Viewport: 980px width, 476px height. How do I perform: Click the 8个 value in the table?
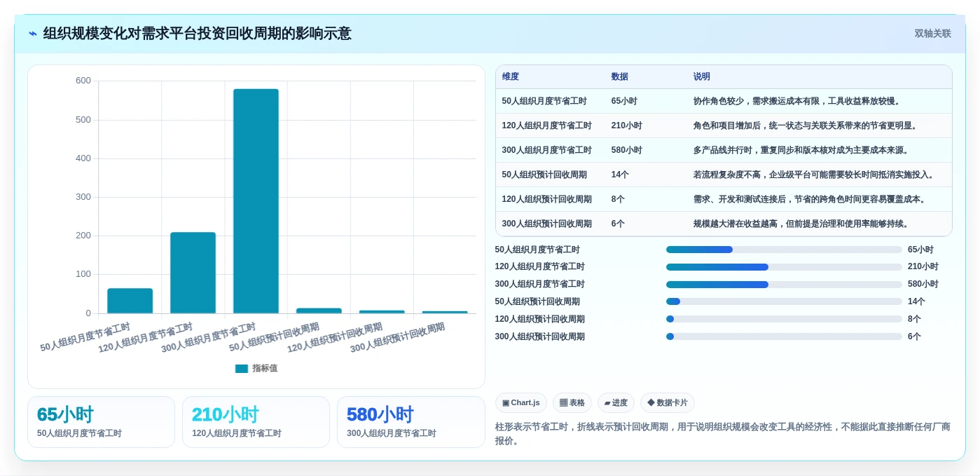(x=618, y=199)
